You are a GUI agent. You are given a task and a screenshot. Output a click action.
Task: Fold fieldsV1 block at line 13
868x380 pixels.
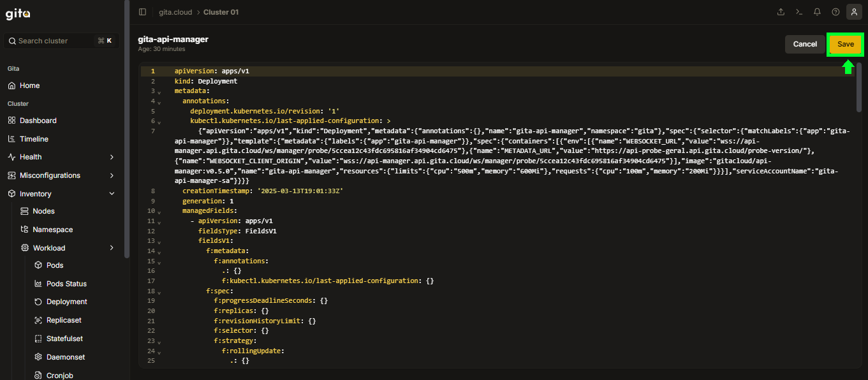(x=159, y=242)
